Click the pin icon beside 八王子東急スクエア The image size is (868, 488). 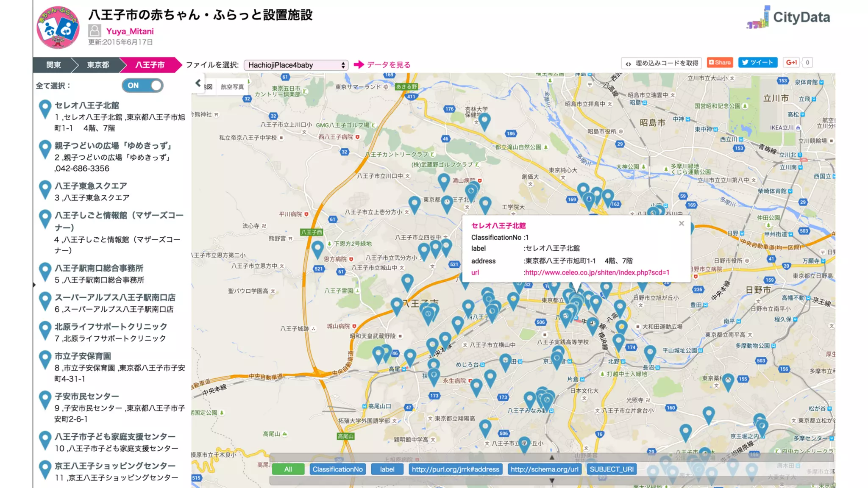point(45,189)
